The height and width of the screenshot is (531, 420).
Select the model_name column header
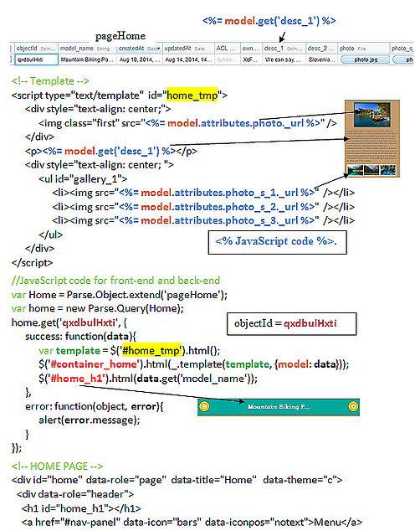[87, 49]
